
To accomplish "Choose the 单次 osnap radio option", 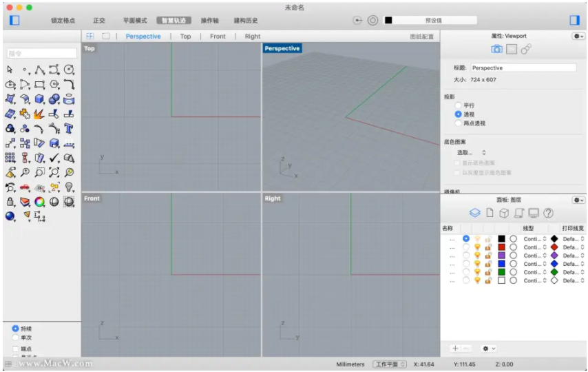I will click(x=15, y=338).
